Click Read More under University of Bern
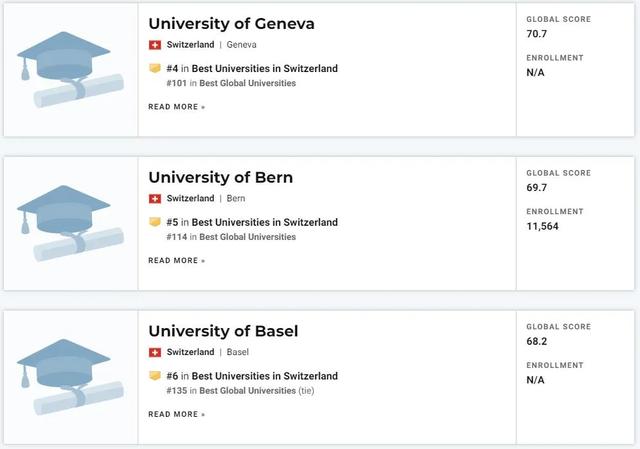The image size is (640, 449). (x=176, y=260)
